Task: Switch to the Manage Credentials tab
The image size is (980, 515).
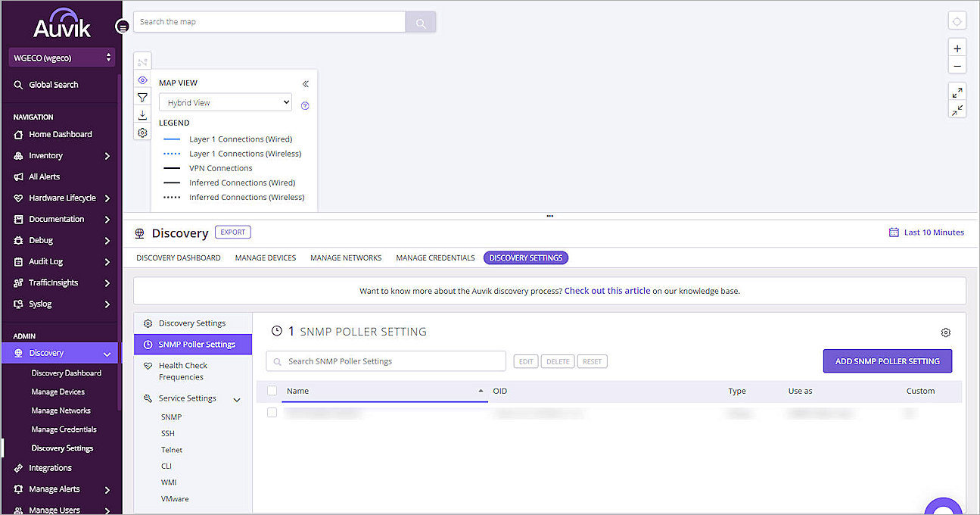Action: pos(435,257)
